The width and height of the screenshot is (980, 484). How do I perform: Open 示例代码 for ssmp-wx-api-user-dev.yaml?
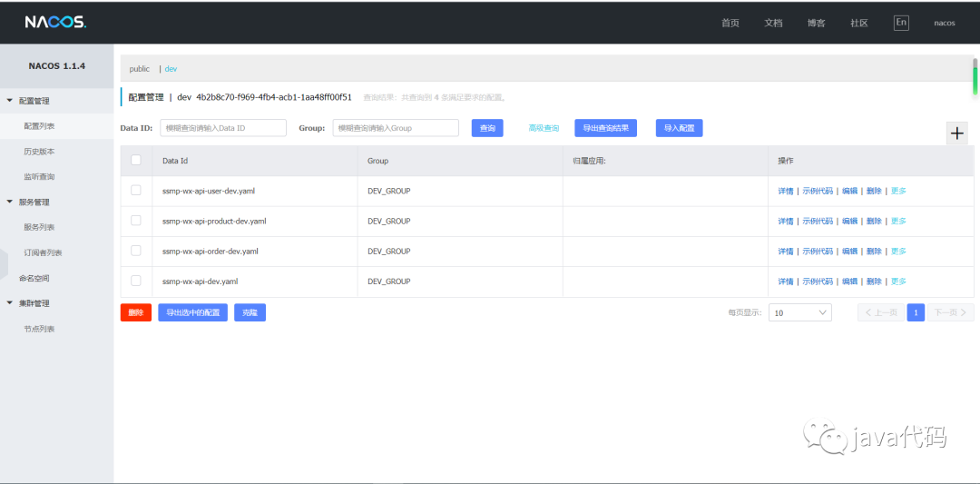(x=818, y=192)
